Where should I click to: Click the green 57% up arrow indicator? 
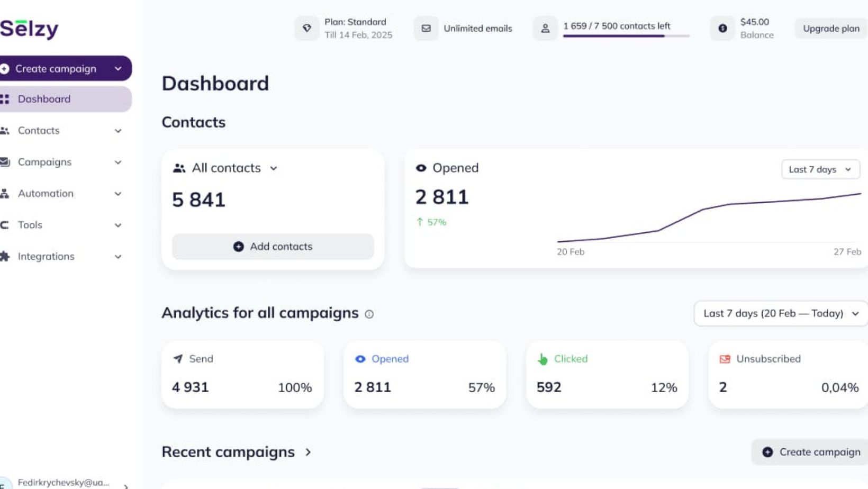click(431, 222)
